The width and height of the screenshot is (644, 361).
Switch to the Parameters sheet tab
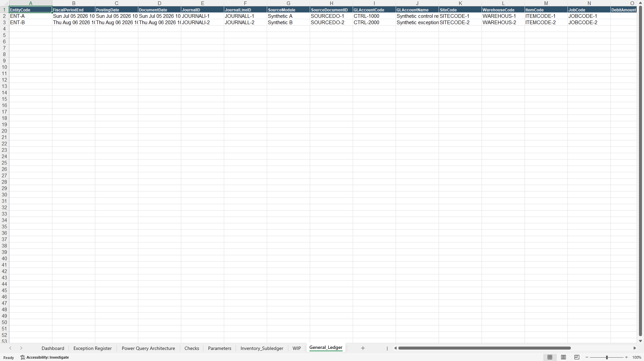pyautogui.click(x=219, y=348)
